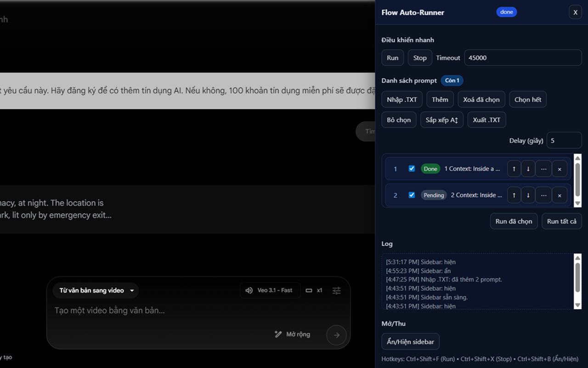The width and height of the screenshot is (588, 368).
Task: Close the Flow Auto-Runner sidebar
Action: tap(575, 12)
